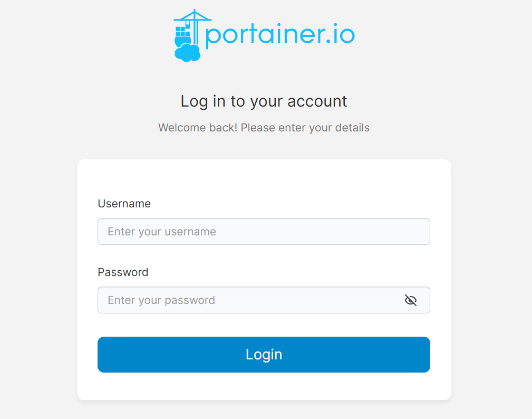Click the Username field label

(x=124, y=204)
